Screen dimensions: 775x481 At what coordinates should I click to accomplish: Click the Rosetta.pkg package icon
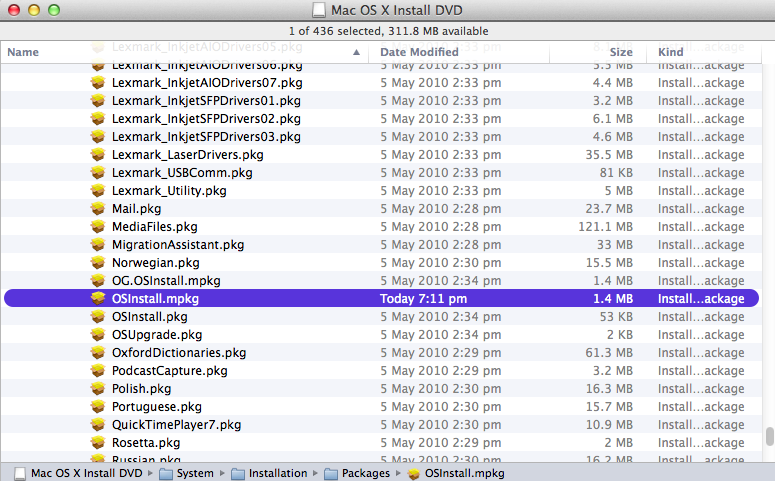pos(98,442)
